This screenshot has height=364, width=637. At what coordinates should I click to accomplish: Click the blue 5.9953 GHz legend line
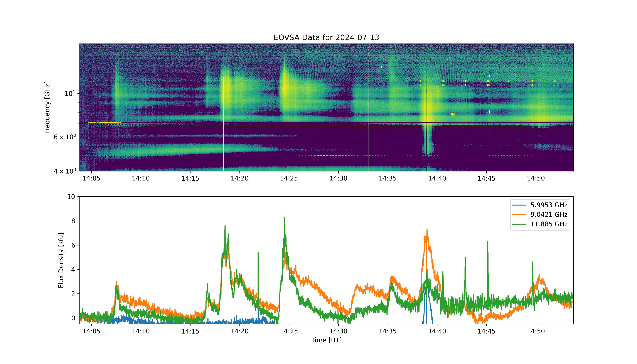(x=519, y=205)
